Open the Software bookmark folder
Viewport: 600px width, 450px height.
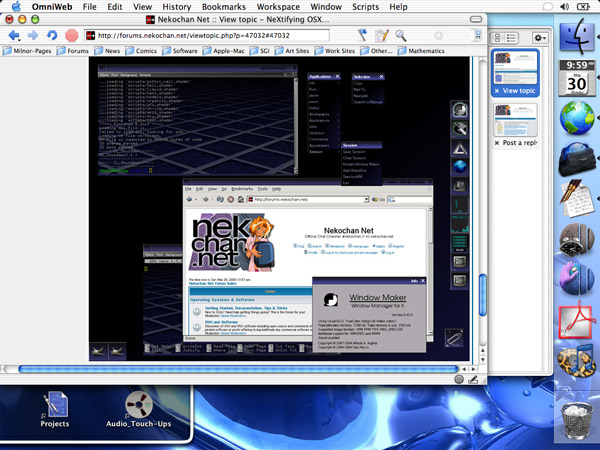point(180,51)
